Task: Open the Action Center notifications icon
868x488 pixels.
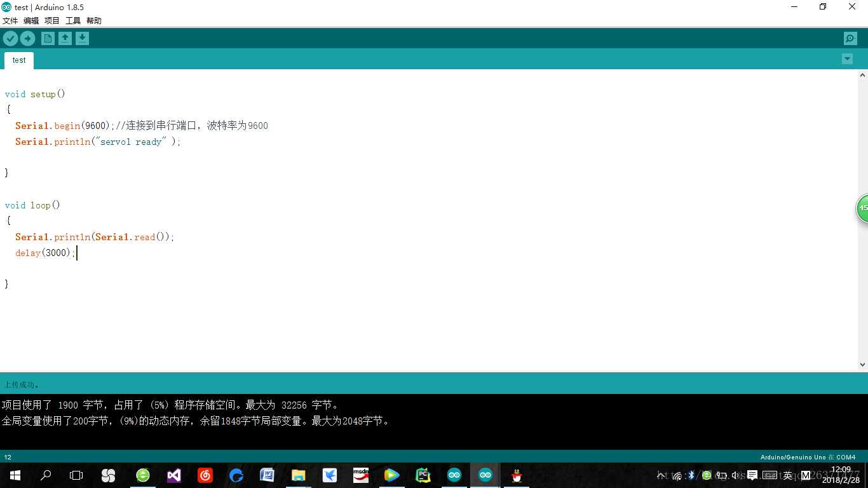Action: point(752,475)
